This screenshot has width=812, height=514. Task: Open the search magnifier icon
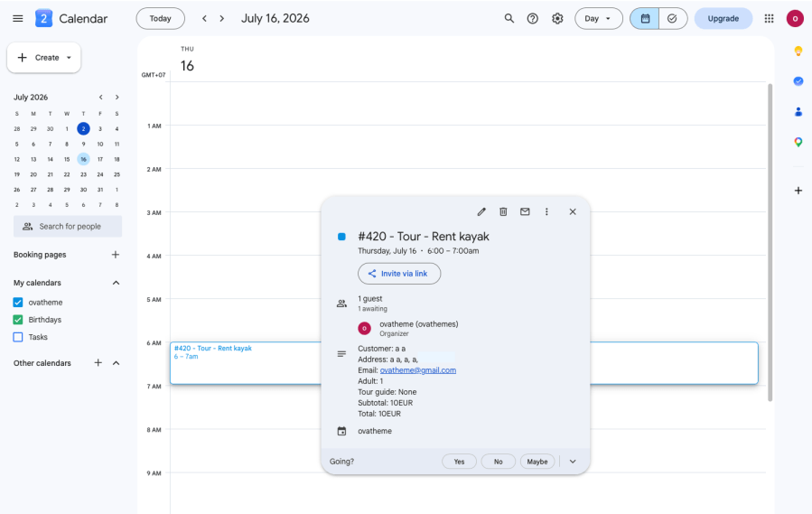click(x=509, y=19)
